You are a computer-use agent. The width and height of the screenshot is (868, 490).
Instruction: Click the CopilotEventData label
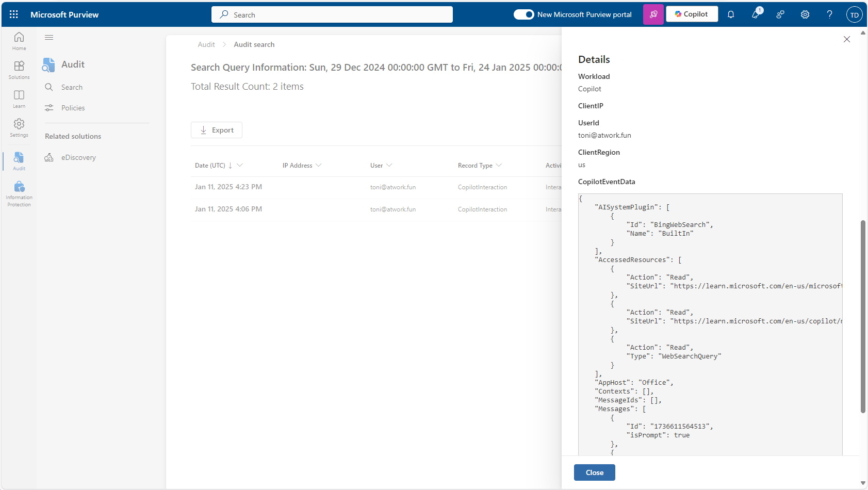(x=607, y=182)
